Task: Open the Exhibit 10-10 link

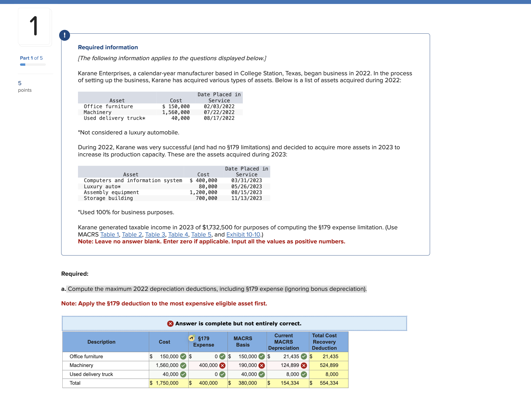Action: (x=243, y=234)
